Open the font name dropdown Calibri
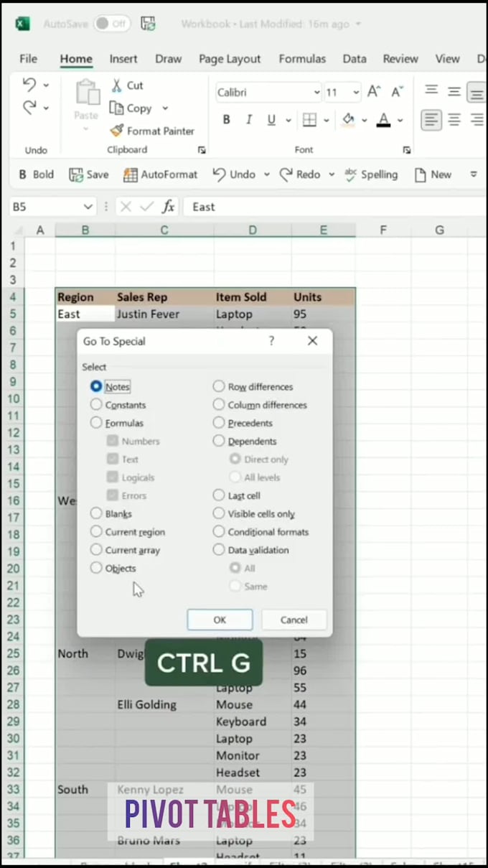 tap(316, 93)
